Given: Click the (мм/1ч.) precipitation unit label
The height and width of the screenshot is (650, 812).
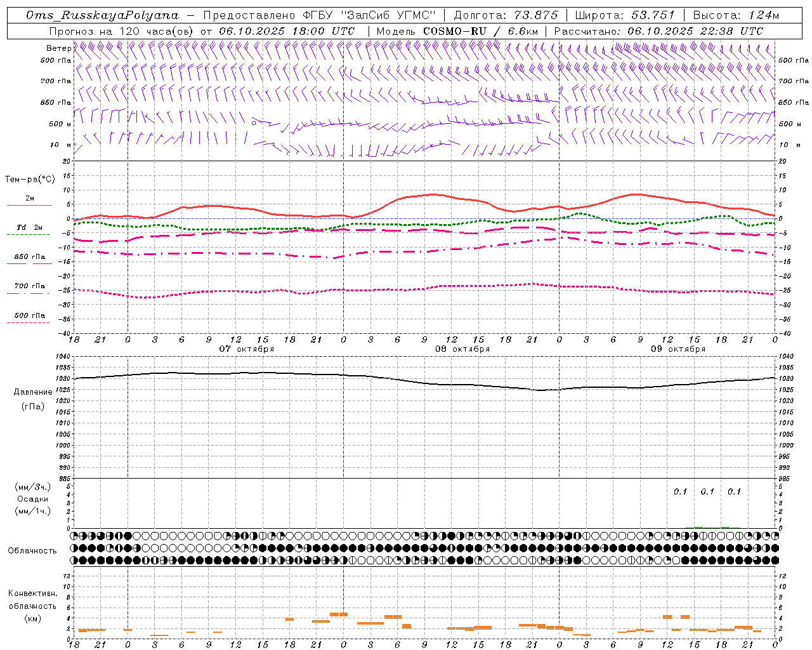Looking at the screenshot, I should (33, 510).
